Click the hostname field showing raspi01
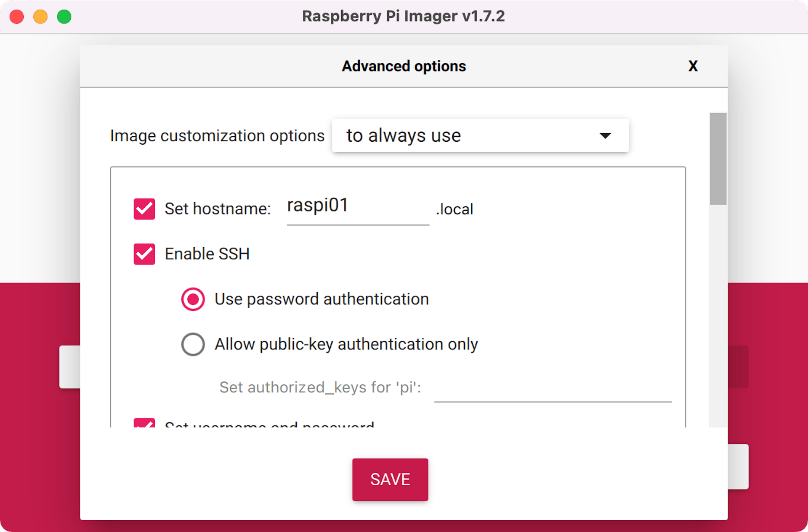Screen dimensions: 808x532 click(x=358, y=208)
